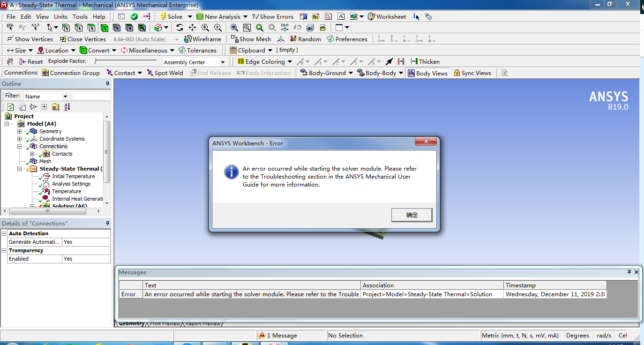Click the Spot Weld button
Screen dimensions: 644x345
coord(165,73)
